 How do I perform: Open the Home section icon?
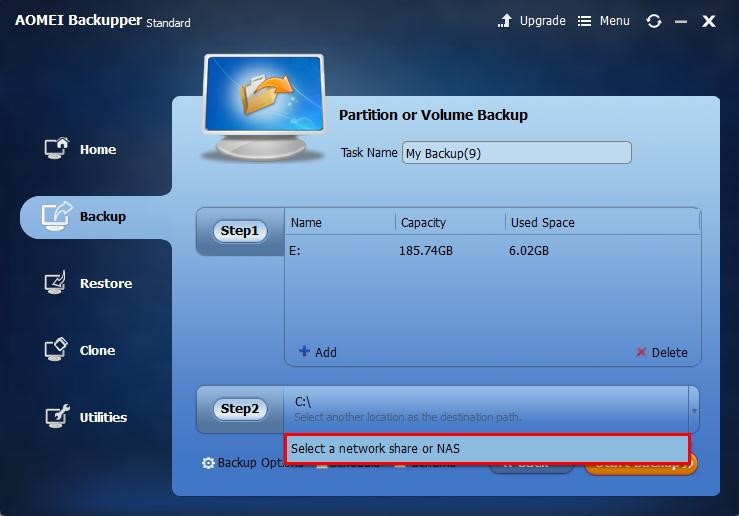click(x=57, y=148)
